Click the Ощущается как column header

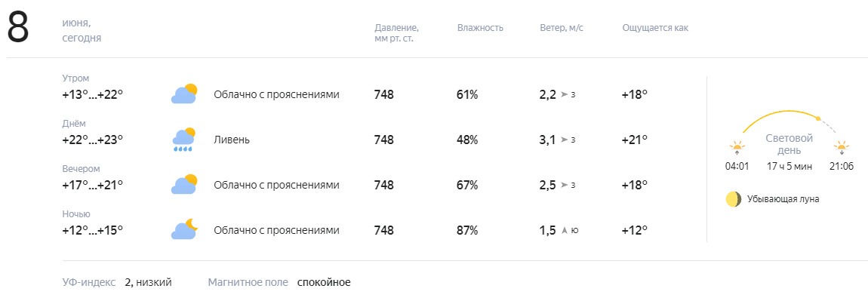[x=655, y=28]
